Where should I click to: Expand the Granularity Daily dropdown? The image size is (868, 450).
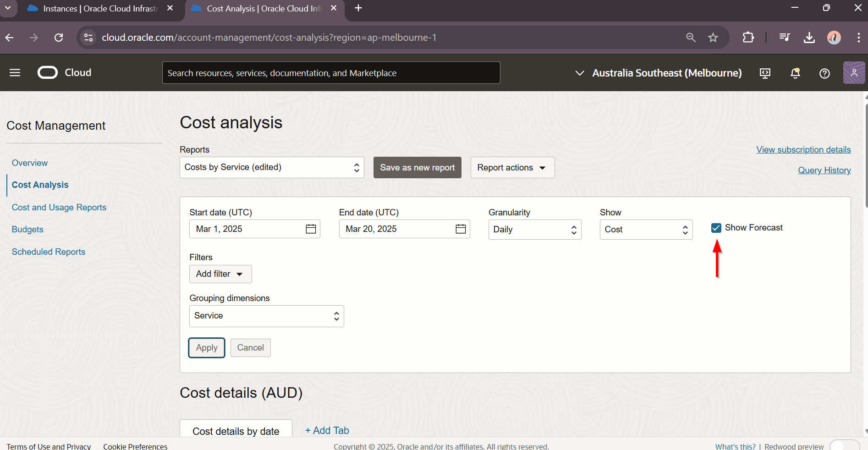[x=534, y=230]
